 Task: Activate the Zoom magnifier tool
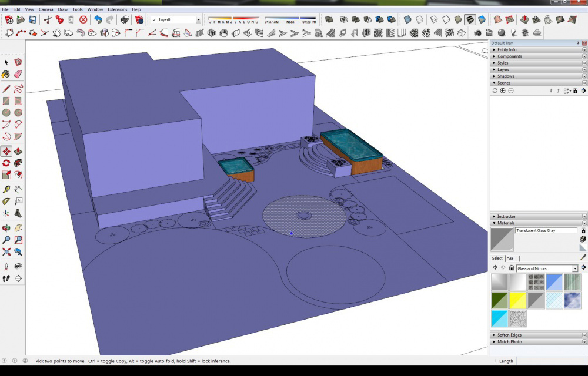(x=6, y=240)
